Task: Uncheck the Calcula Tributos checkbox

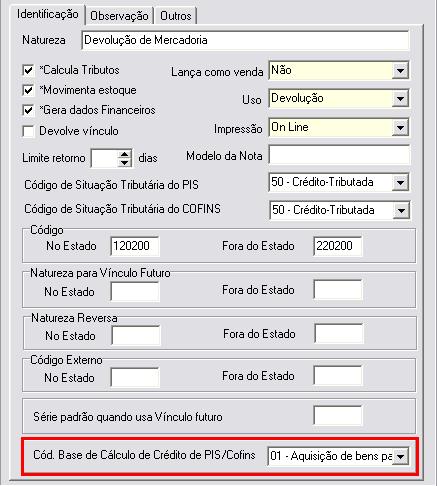Action: pos(28,70)
